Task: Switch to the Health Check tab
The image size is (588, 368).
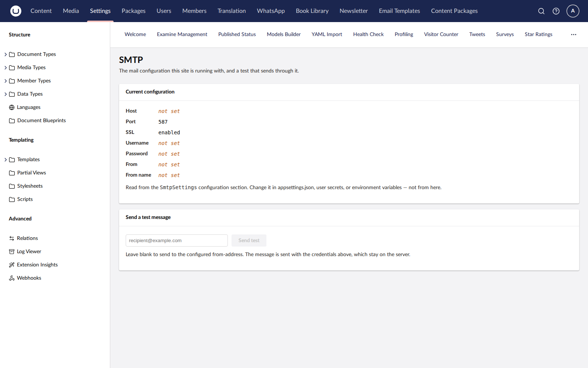Action: tap(368, 35)
